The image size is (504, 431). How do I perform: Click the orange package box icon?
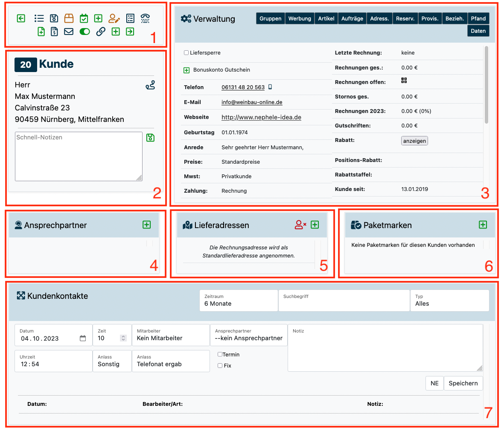point(69,18)
